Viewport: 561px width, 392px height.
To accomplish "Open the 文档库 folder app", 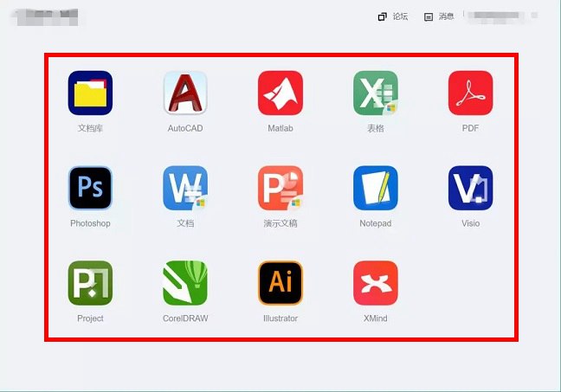I will coord(90,93).
